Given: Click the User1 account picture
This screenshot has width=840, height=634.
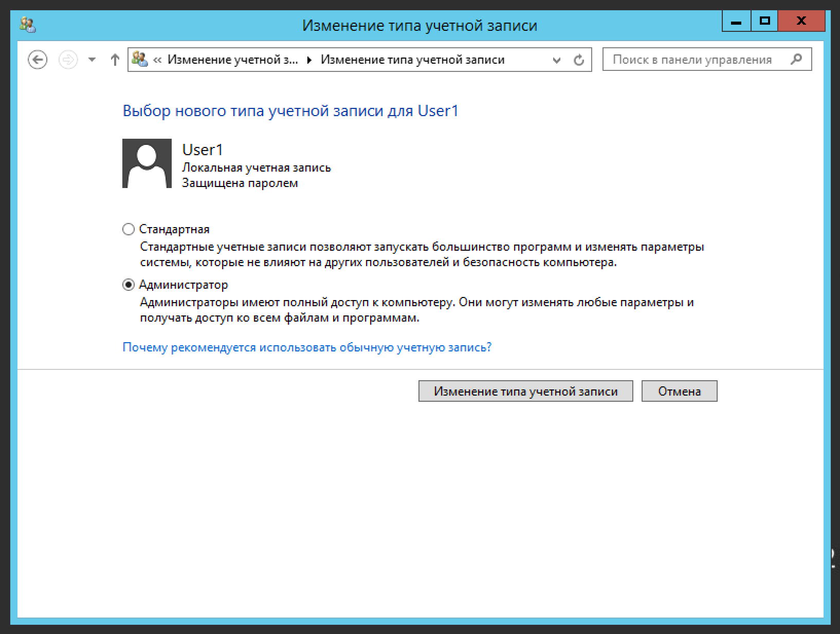Looking at the screenshot, I should [x=147, y=163].
